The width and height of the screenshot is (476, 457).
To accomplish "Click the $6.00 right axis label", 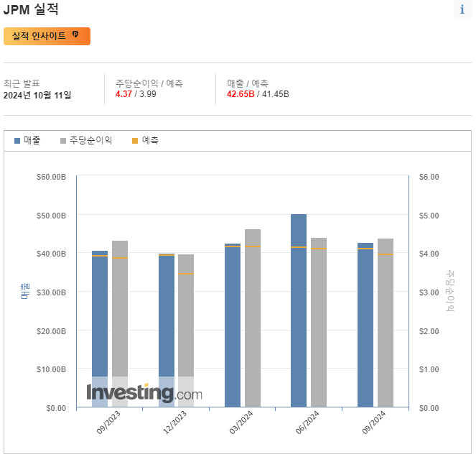I will pyautogui.click(x=429, y=177).
